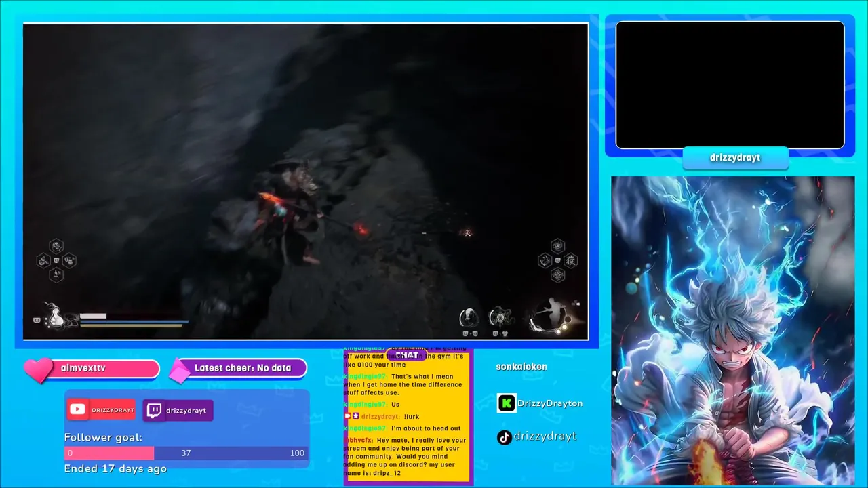Click the player character in the game view
This screenshot has width=868, height=488.
click(x=292, y=211)
